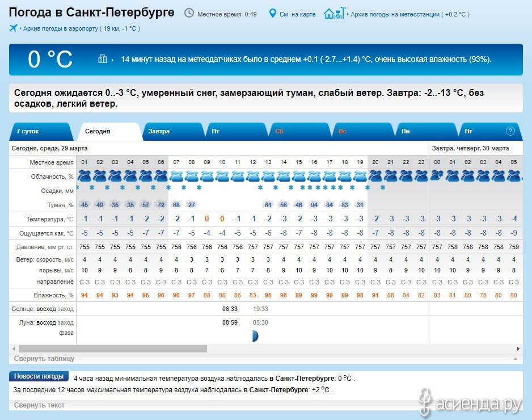The width and height of the screenshot is (532, 420).
Task: Click the sunrise time 06:33
Action: click(230, 309)
